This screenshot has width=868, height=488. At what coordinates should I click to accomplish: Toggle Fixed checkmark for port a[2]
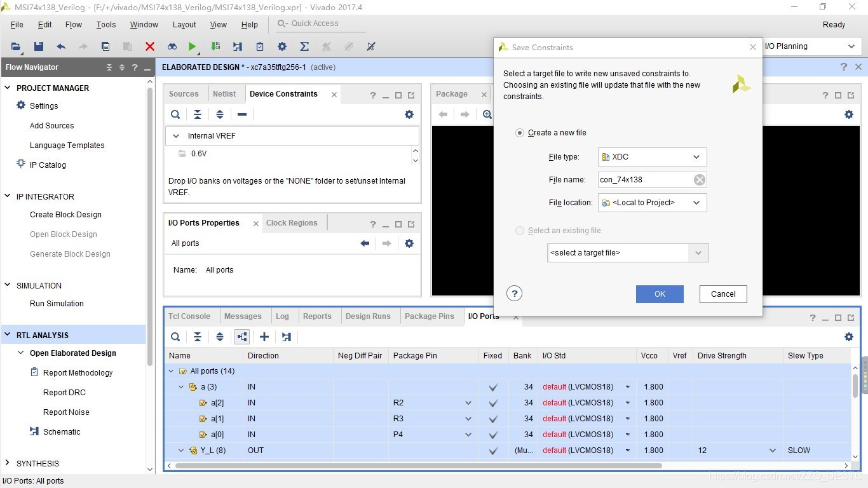(493, 403)
